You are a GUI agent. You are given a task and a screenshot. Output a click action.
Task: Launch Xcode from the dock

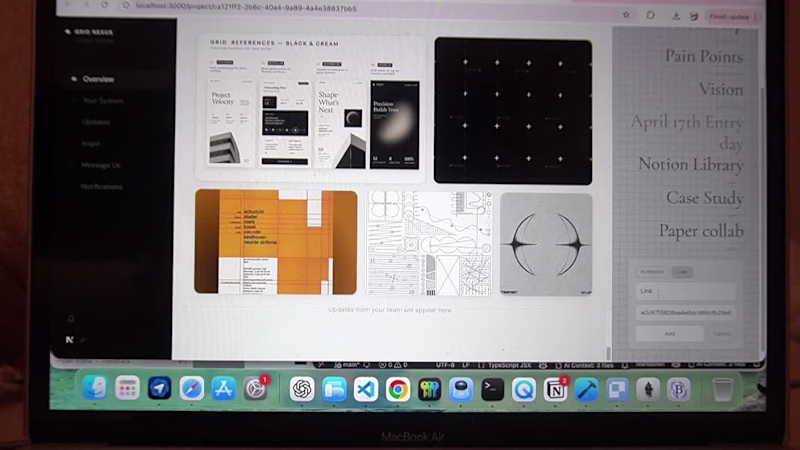pyautogui.click(x=587, y=390)
